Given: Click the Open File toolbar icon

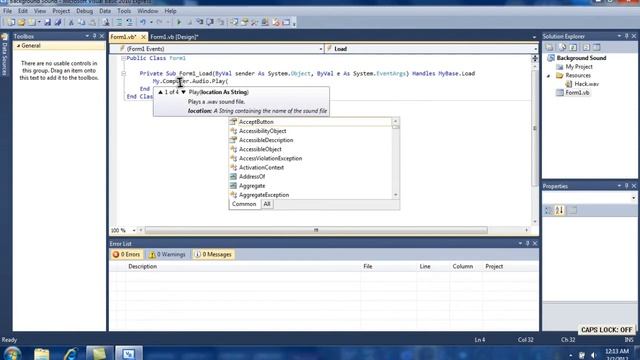Looking at the screenshot, I should coord(22,22).
